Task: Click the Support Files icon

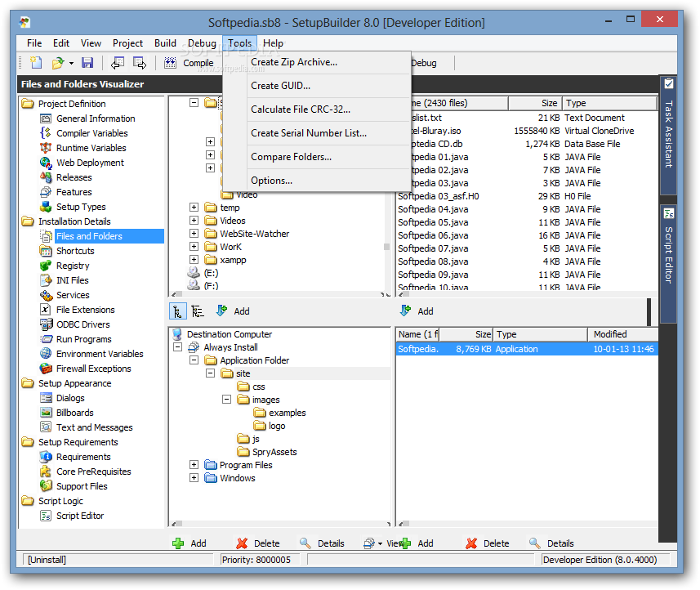Action: pos(46,486)
